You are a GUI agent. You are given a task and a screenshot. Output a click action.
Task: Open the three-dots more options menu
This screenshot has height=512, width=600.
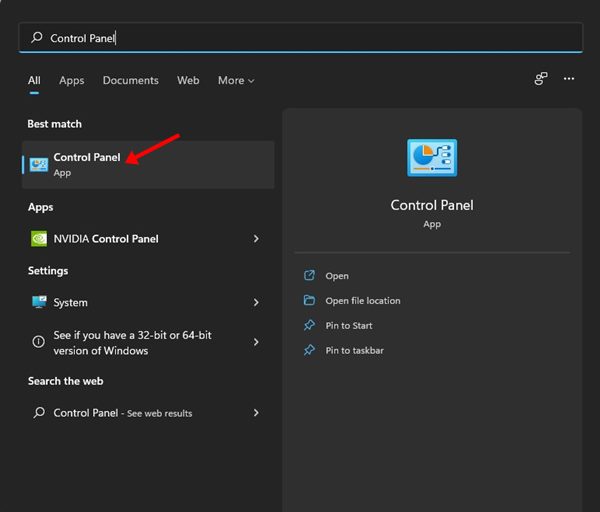569,79
